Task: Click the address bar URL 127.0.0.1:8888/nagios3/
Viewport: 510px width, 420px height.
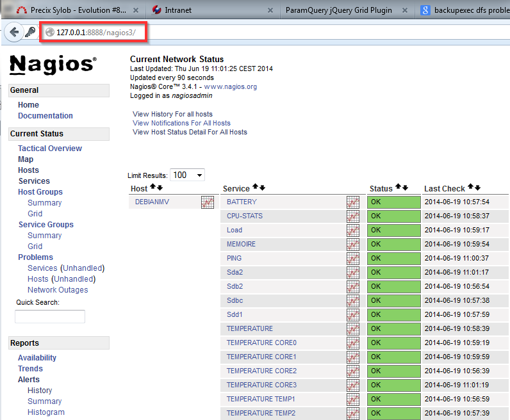Action: (x=96, y=33)
